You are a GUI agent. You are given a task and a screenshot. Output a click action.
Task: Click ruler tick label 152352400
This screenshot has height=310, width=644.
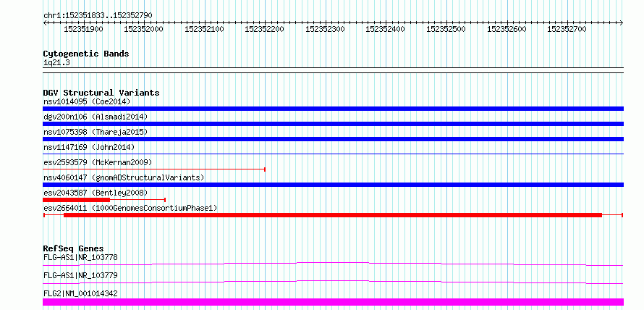386,30
